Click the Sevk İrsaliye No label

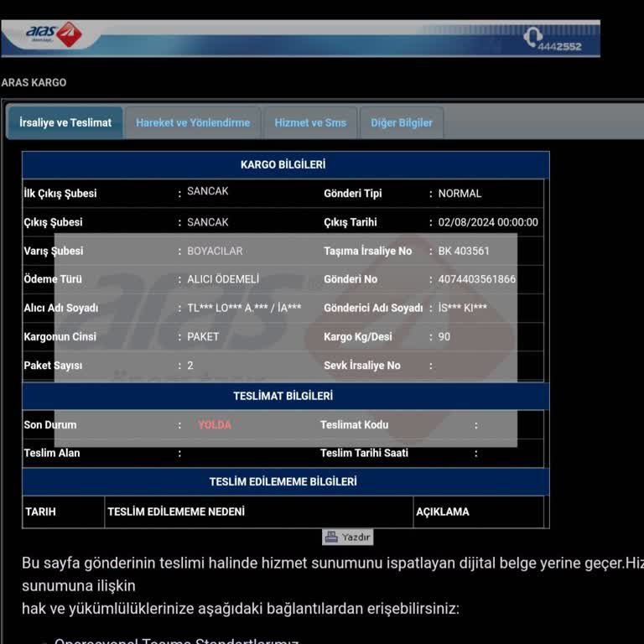coord(362,366)
